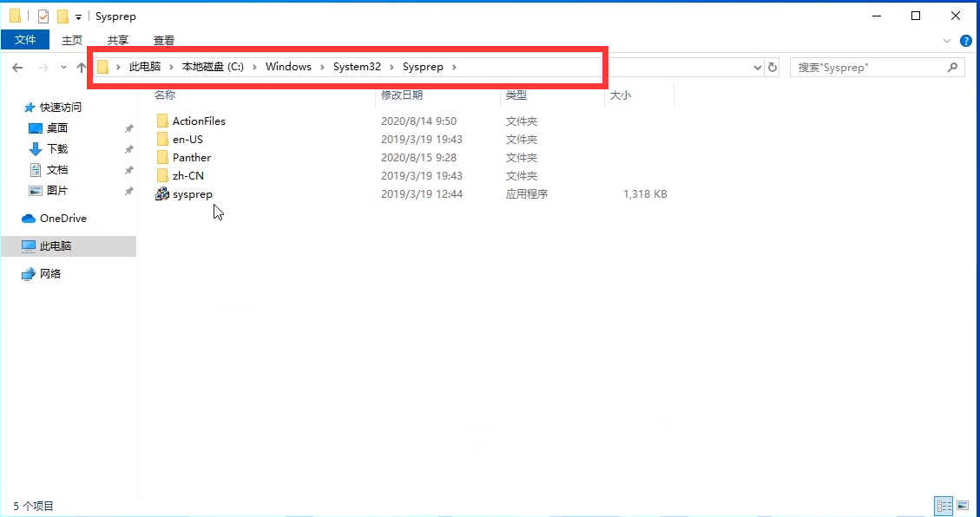Click the search magnifier icon
The height and width of the screenshot is (517, 980).
[x=952, y=68]
